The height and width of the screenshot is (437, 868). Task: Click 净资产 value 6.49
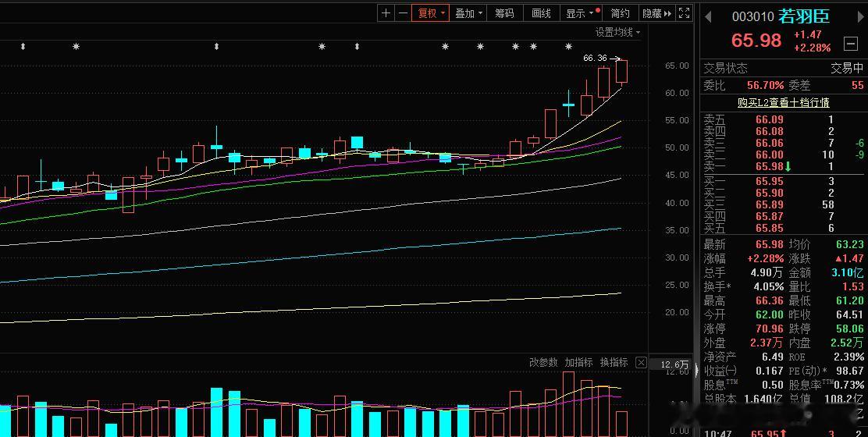pyautogui.click(x=772, y=357)
